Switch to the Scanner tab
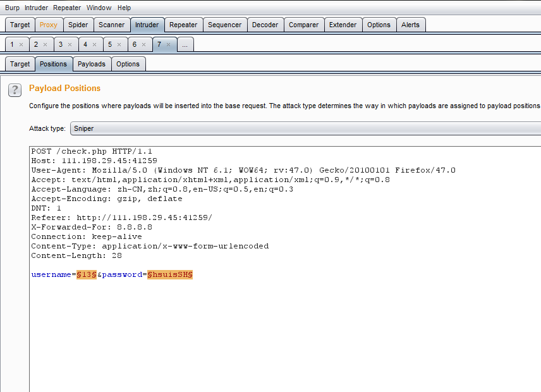541x392 pixels. point(111,25)
